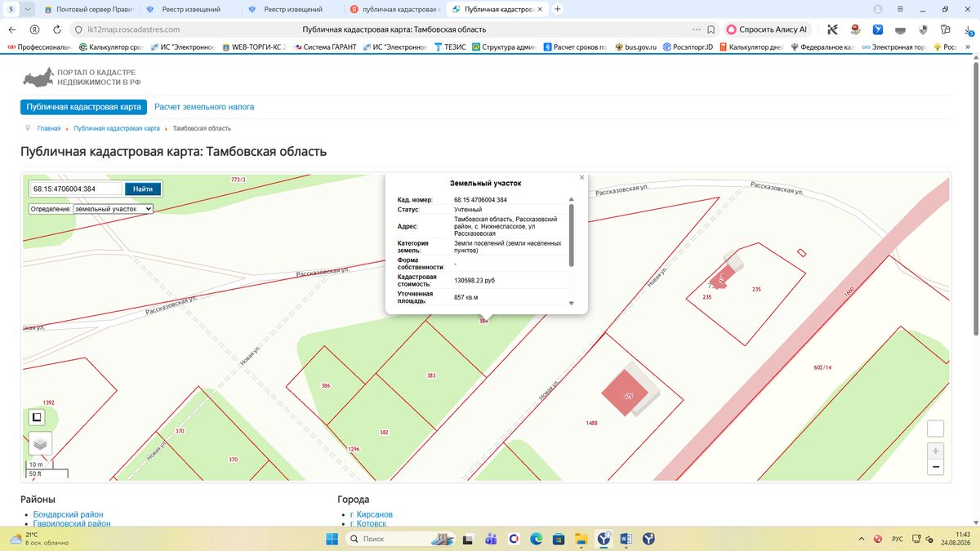The width and height of the screenshot is (980, 551).
Task: Click the popup's vertical scrollbar thumb
Action: coord(571,234)
